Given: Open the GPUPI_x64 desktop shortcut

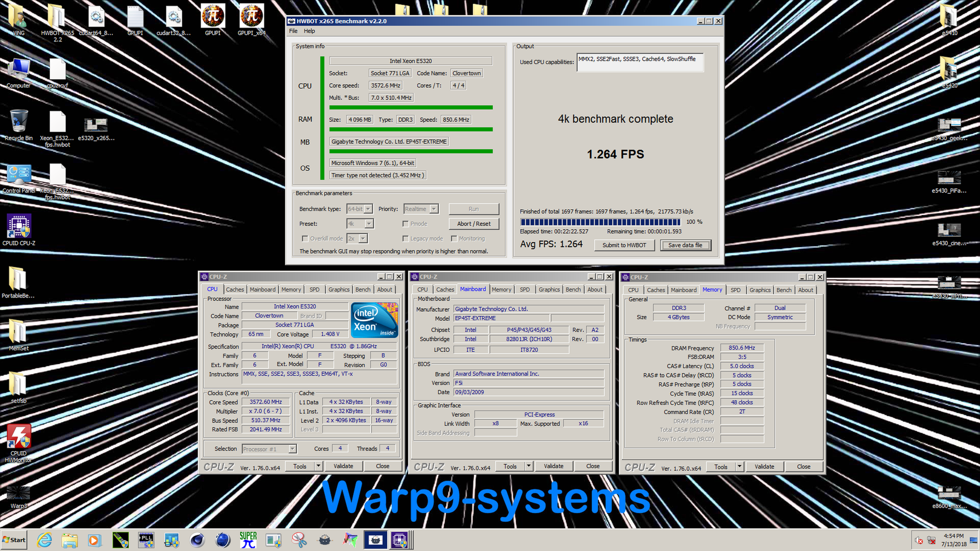Looking at the screenshot, I should pos(252,19).
